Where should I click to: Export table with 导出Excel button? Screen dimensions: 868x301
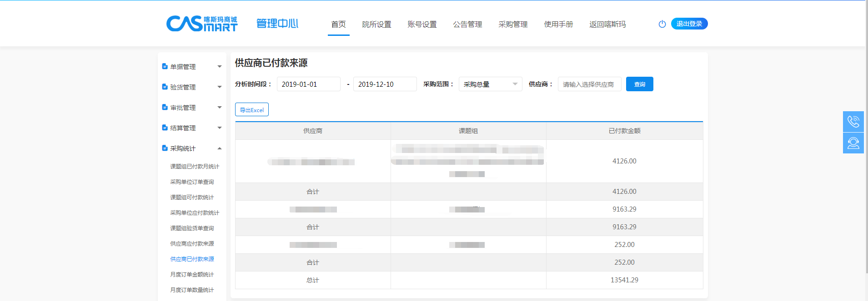[x=251, y=110]
